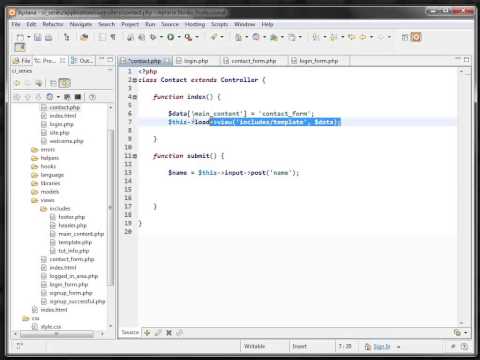Toggle Link with Editor in file panel toolbar
This screenshot has width=480, height=360.
coord(65,83)
